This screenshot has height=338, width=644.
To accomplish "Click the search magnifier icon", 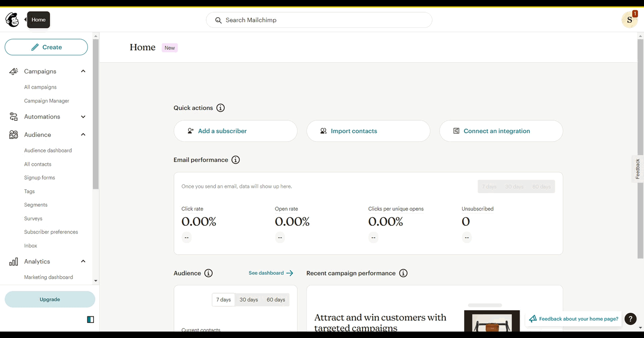I will pos(218,20).
